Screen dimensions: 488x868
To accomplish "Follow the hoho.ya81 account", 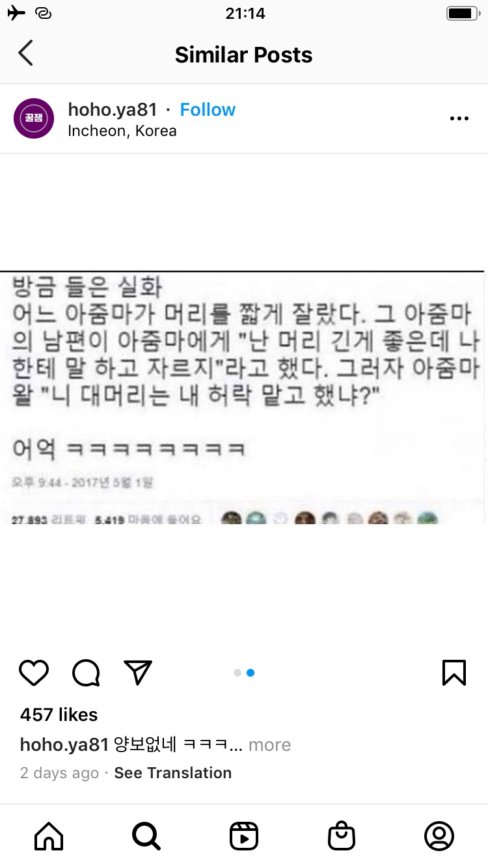I will pyautogui.click(x=208, y=109).
